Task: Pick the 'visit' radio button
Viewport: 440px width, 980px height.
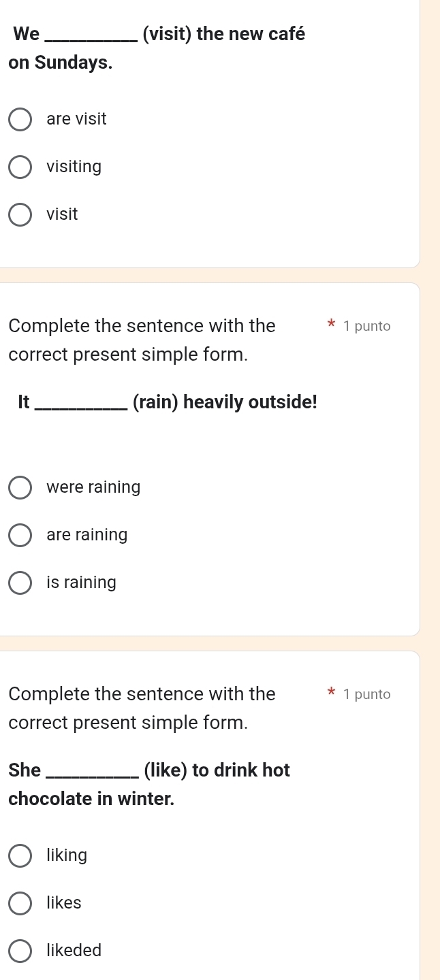Action: tap(20, 214)
